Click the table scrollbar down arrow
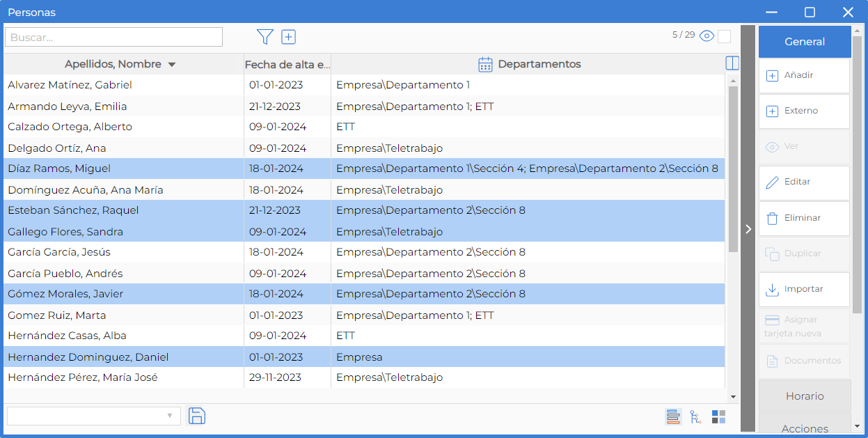This screenshot has height=438, width=868. (x=733, y=396)
